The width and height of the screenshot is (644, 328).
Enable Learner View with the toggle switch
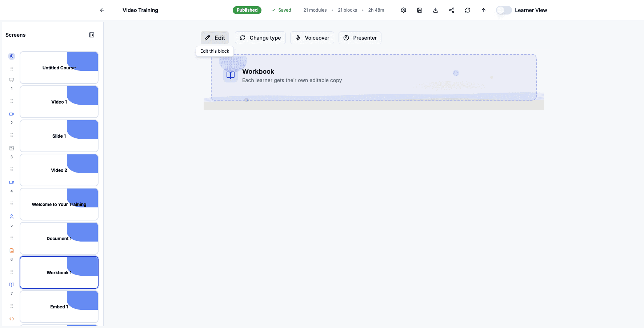pyautogui.click(x=504, y=10)
